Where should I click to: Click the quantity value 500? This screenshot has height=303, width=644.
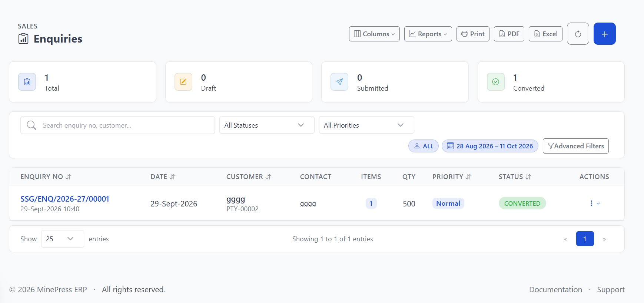pyautogui.click(x=409, y=203)
